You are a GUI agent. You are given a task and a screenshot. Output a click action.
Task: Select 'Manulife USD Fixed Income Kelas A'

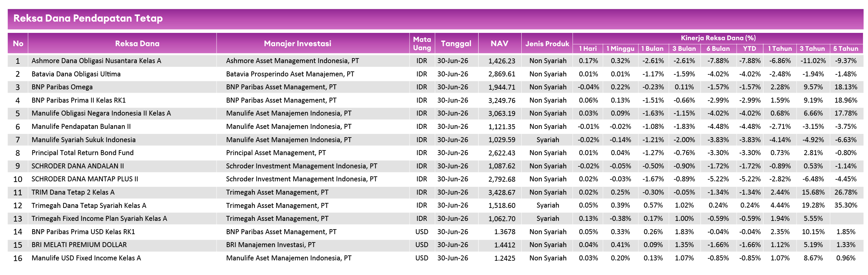(86, 258)
